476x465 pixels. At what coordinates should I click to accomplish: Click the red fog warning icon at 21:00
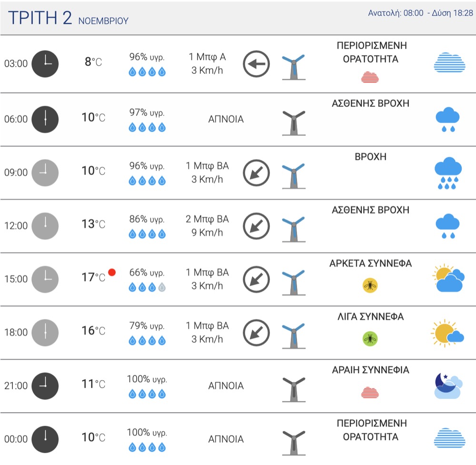[370, 393]
